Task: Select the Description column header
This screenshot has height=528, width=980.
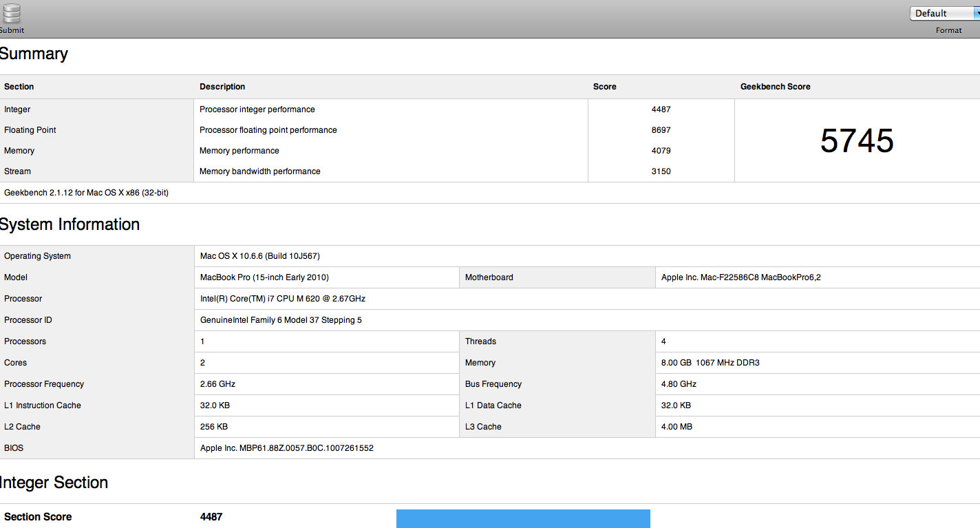Action: click(222, 87)
